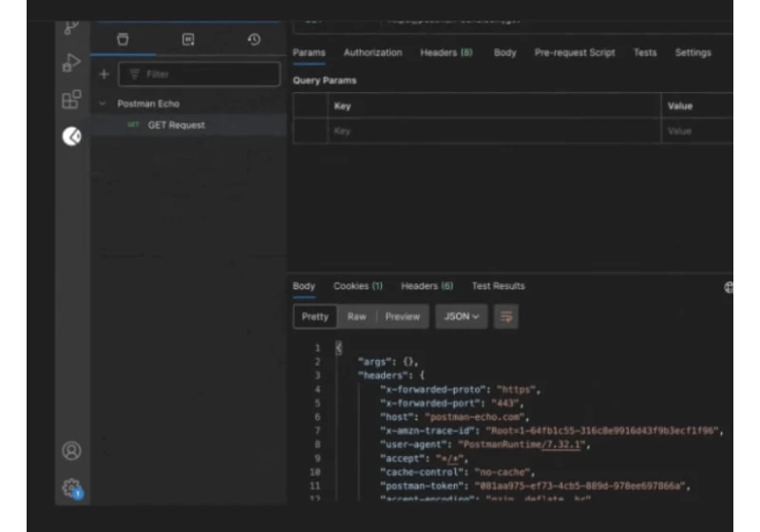The image size is (760, 532).
Task: Switch to the History clock icon tab
Action: coord(254,39)
